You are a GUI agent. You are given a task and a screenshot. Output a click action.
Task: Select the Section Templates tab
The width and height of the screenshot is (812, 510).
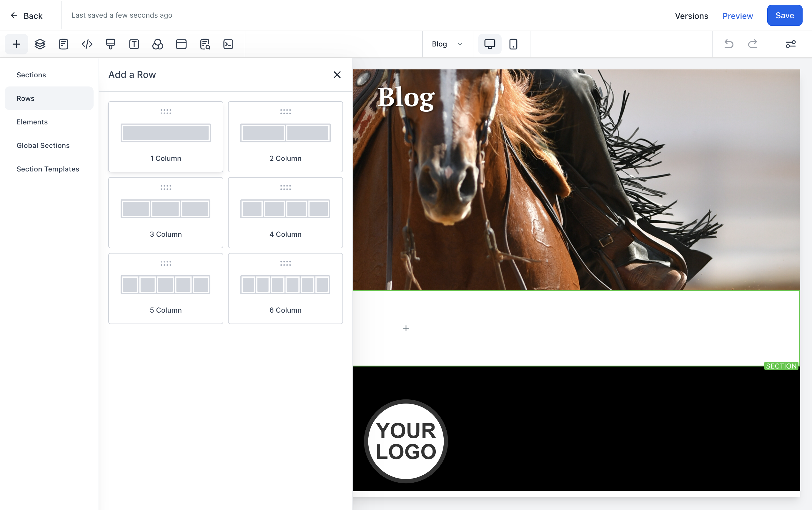tap(49, 169)
